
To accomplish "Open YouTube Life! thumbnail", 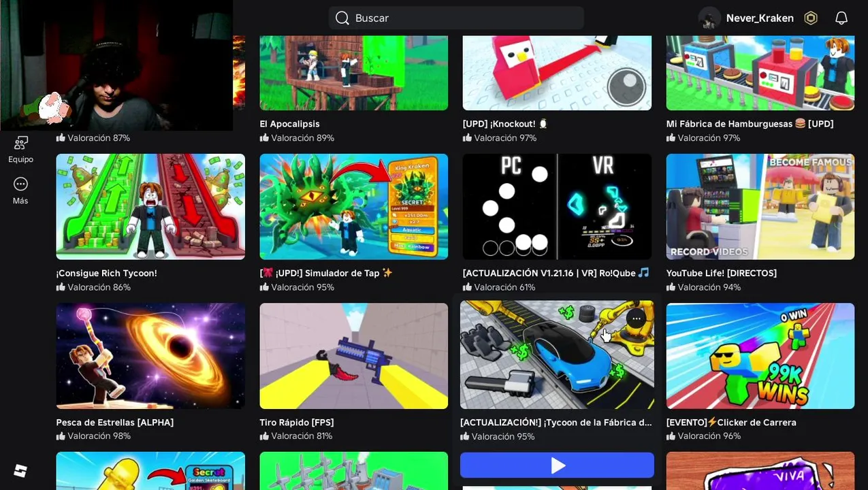I will click(x=760, y=206).
